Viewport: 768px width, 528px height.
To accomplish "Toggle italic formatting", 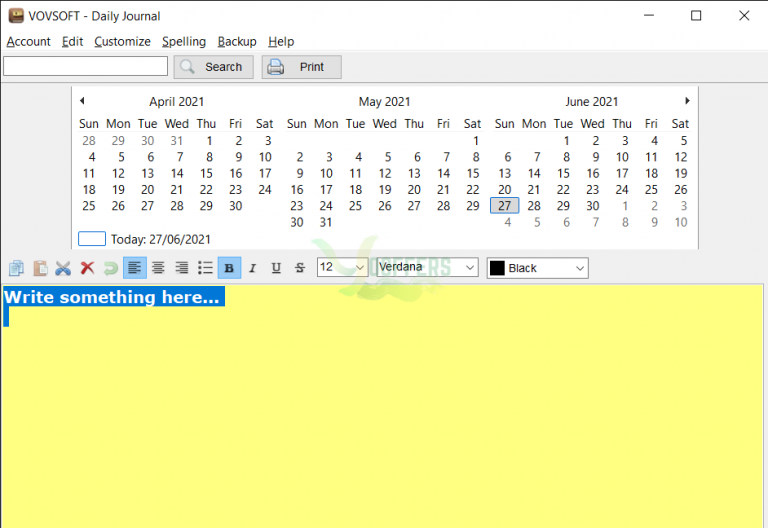I will point(253,268).
